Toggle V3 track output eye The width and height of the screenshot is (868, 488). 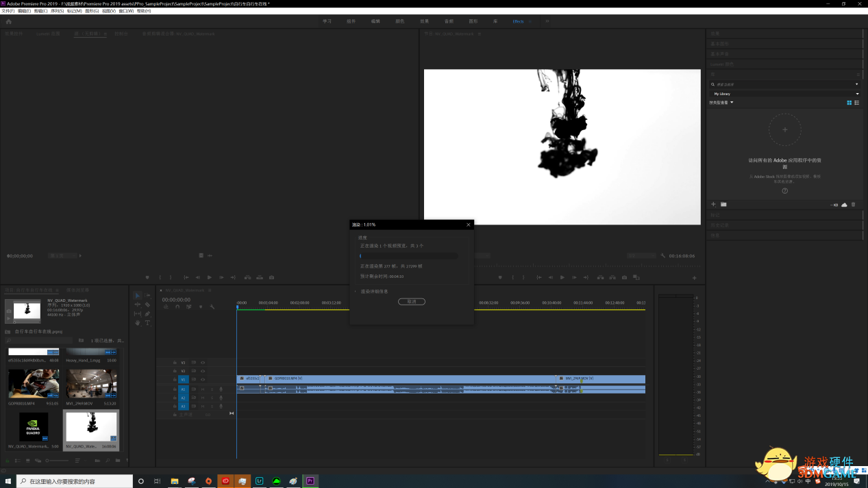click(x=203, y=363)
